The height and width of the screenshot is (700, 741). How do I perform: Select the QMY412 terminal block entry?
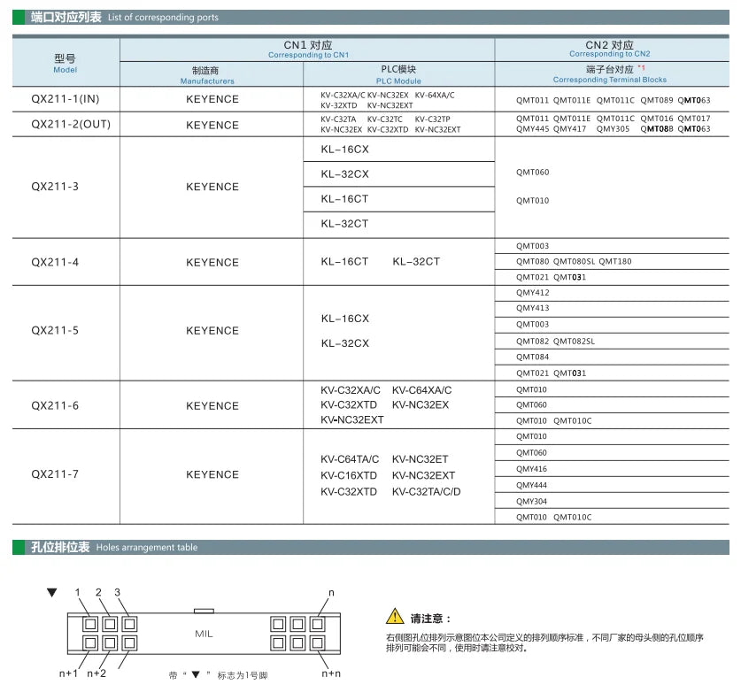click(x=533, y=293)
